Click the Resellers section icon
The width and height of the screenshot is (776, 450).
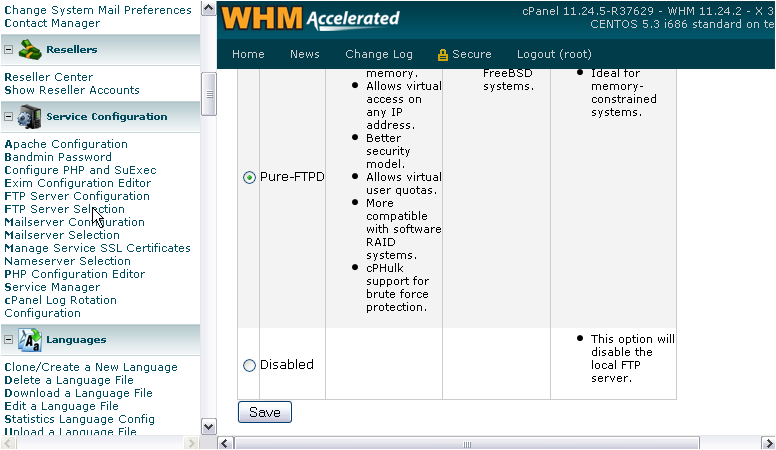tap(30, 50)
